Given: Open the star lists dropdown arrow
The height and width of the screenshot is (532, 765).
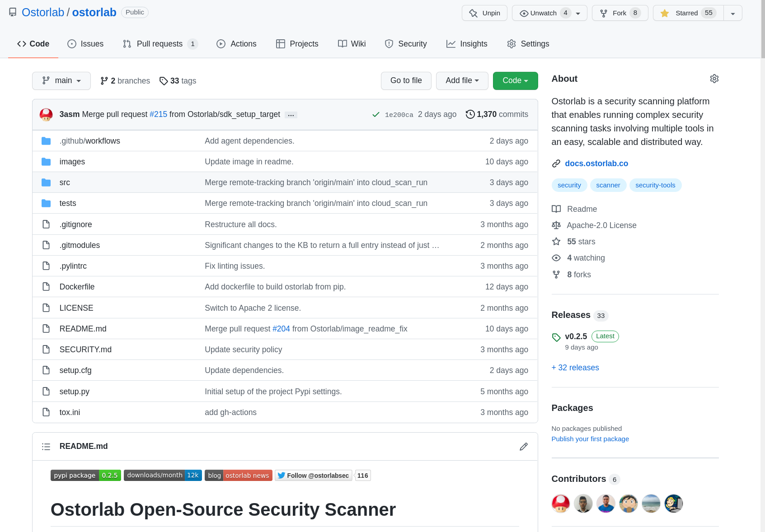Looking at the screenshot, I should click(x=733, y=13).
